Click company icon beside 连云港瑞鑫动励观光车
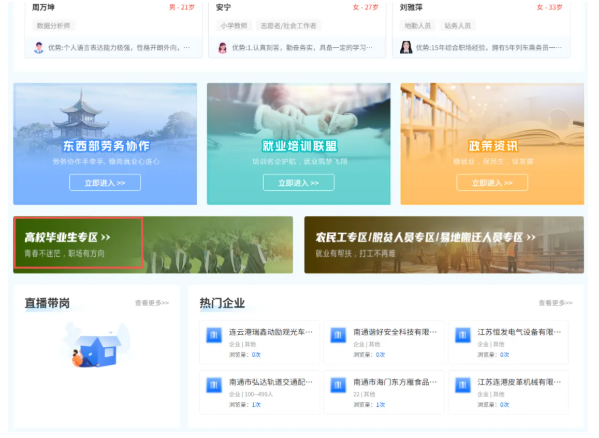 (214, 335)
